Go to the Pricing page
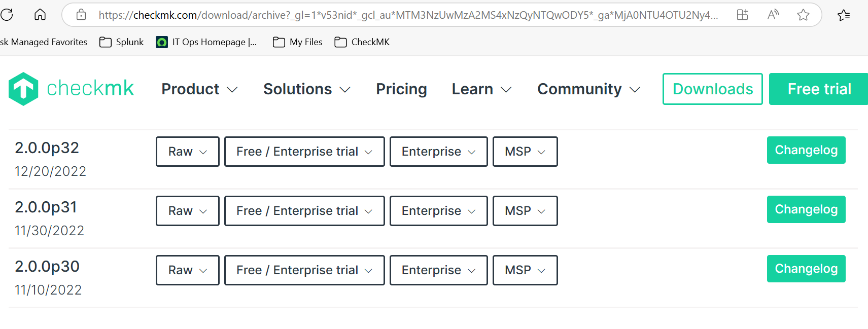The width and height of the screenshot is (868, 329). [x=401, y=89]
